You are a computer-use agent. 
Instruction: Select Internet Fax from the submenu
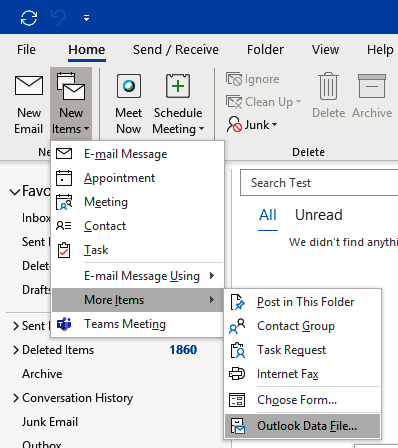(x=303, y=374)
